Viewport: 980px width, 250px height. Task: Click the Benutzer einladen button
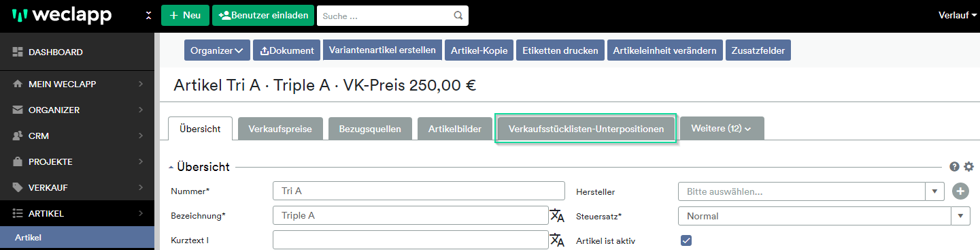coord(263,15)
